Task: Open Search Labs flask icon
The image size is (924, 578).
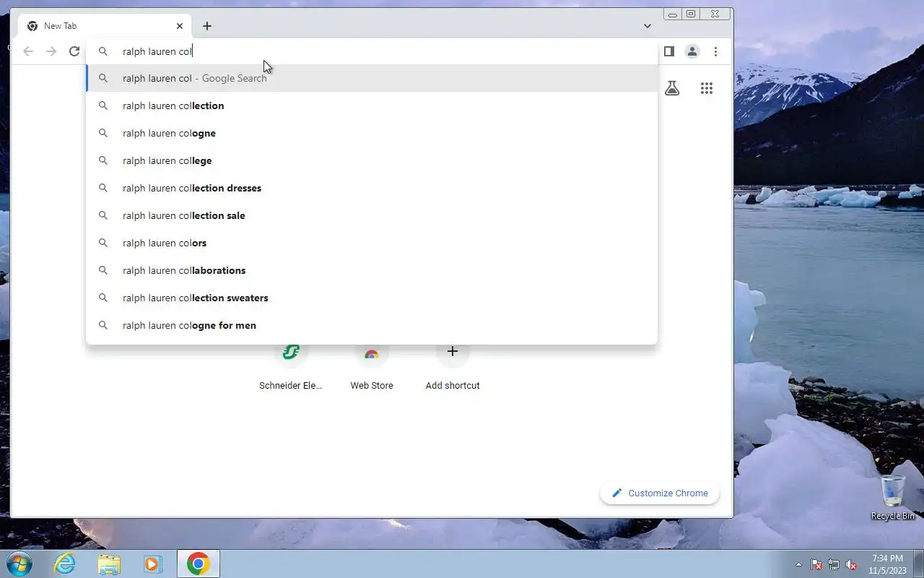Action: 672,88
